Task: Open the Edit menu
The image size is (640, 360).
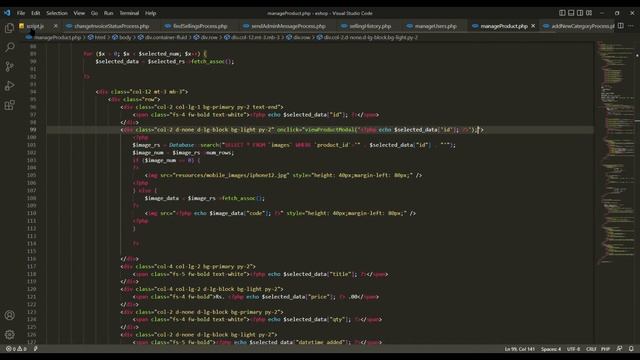Action: point(36,13)
